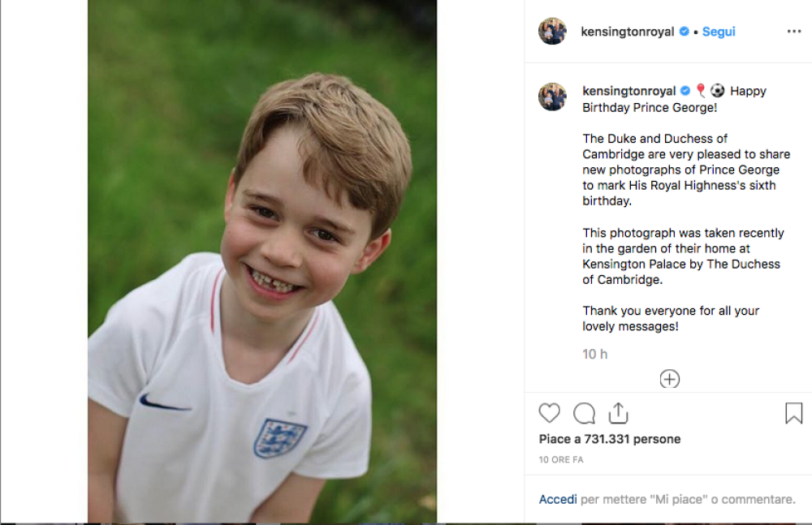812x525 pixels.
Task: Save the post with the bookmark icon
Action: pyautogui.click(x=793, y=414)
